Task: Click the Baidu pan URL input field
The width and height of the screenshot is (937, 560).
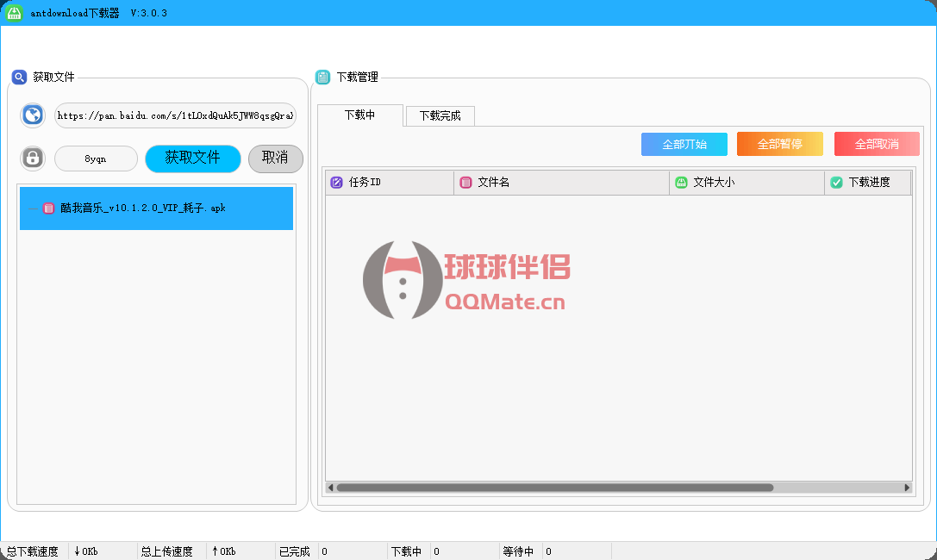Action: (x=175, y=115)
